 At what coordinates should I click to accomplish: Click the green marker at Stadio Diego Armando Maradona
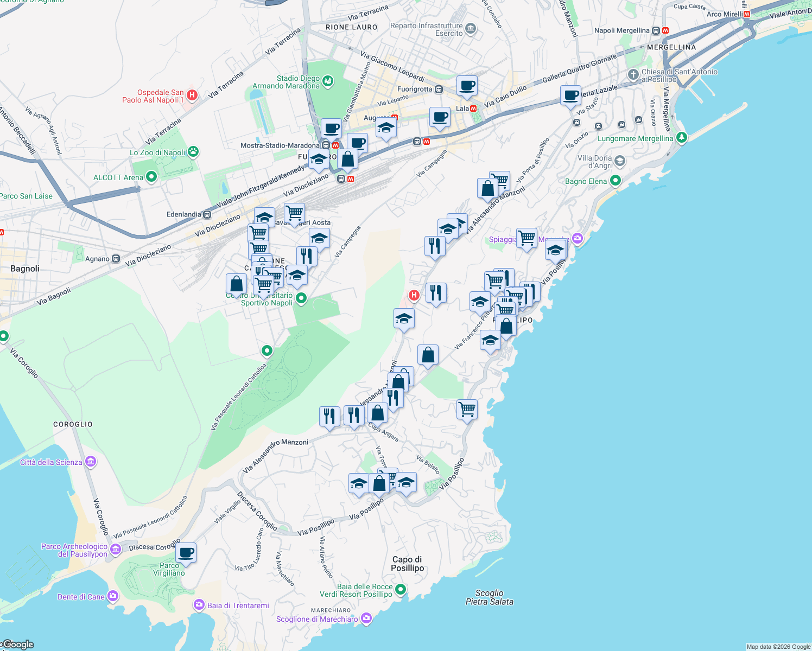pyautogui.click(x=327, y=80)
